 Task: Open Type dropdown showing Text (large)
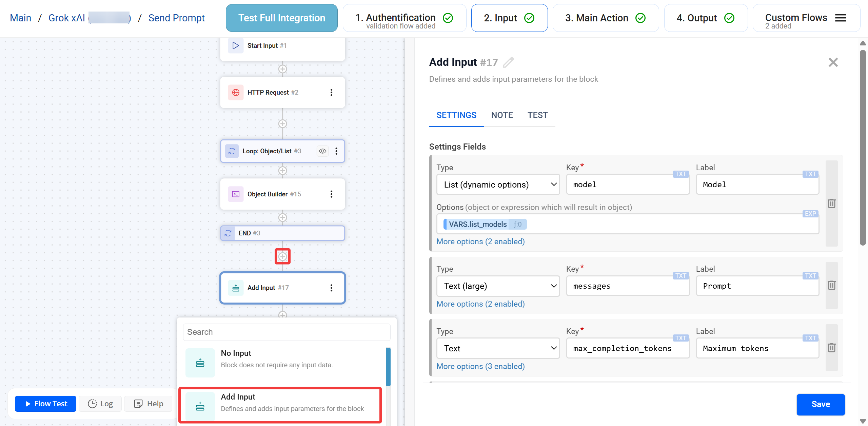[498, 286]
